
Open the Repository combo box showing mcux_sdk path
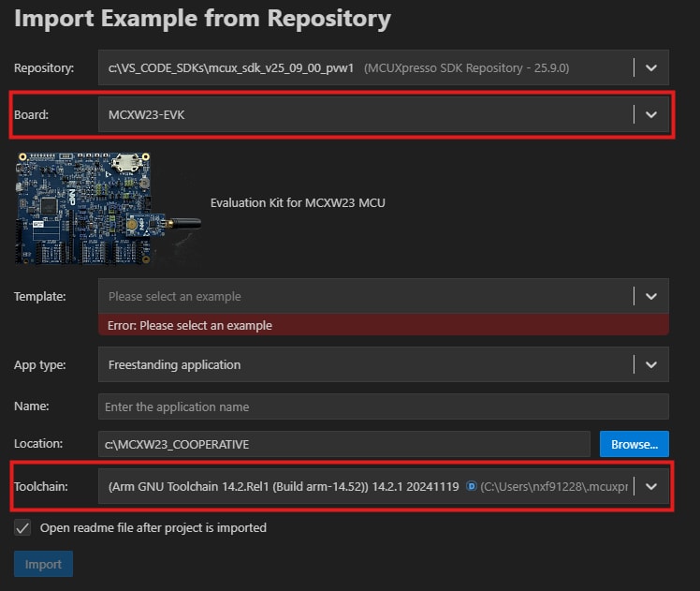pos(365,68)
